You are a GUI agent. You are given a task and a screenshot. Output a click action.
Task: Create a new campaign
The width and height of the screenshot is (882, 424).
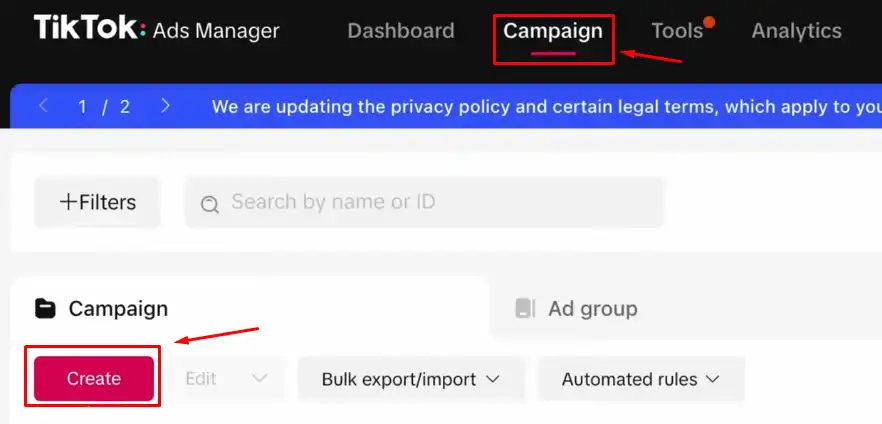(94, 378)
